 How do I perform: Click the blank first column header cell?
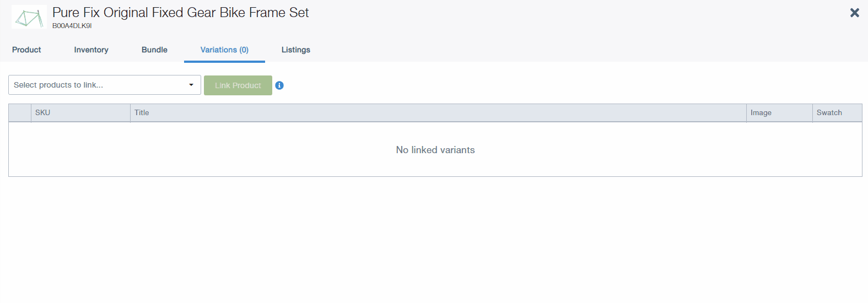click(20, 112)
